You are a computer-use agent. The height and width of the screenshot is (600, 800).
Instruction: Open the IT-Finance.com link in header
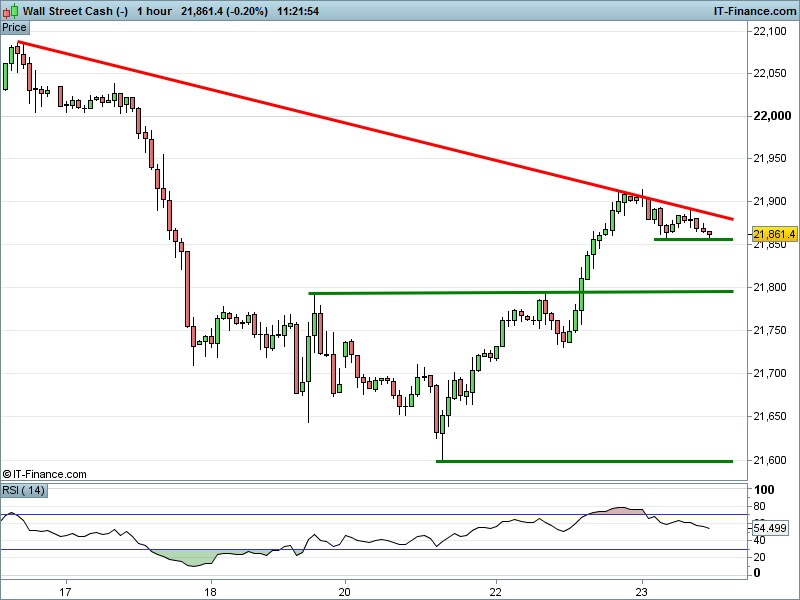pos(755,11)
